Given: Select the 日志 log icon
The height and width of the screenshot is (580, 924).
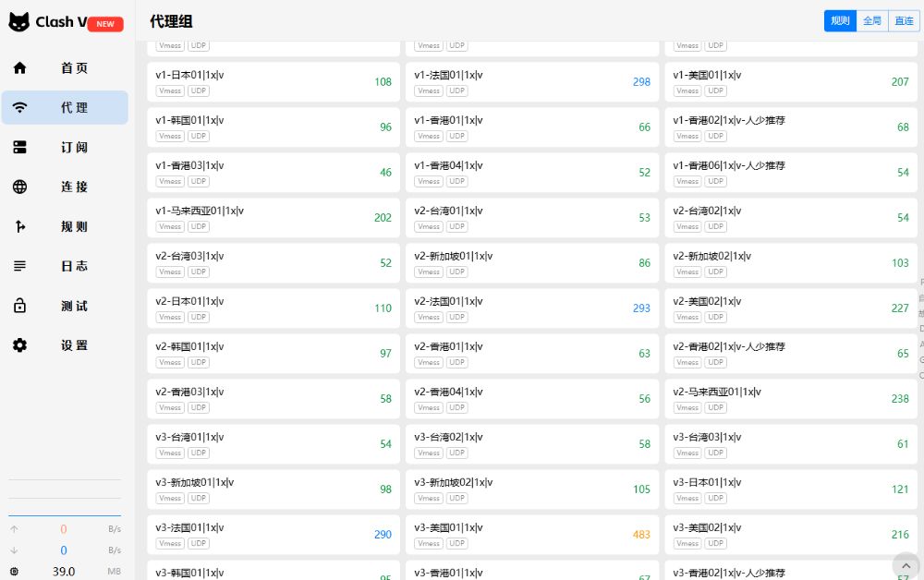Looking at the screenshot, I should pos(19,266).
